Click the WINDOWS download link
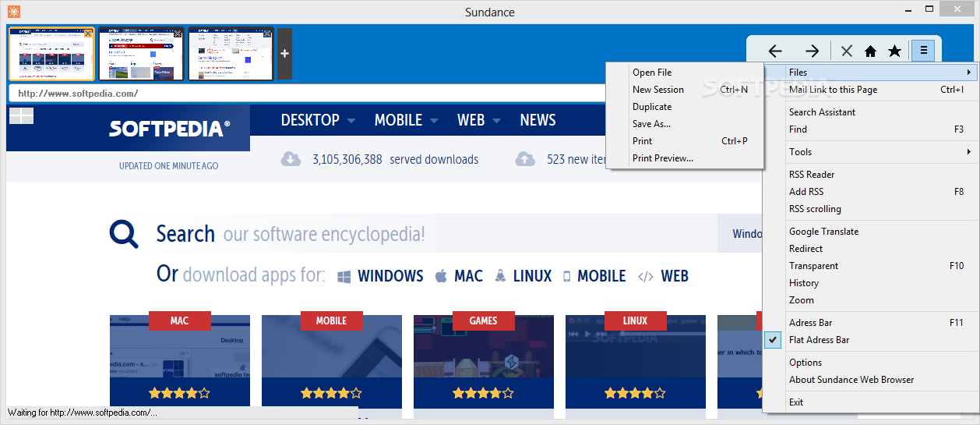 pos(390,276)
